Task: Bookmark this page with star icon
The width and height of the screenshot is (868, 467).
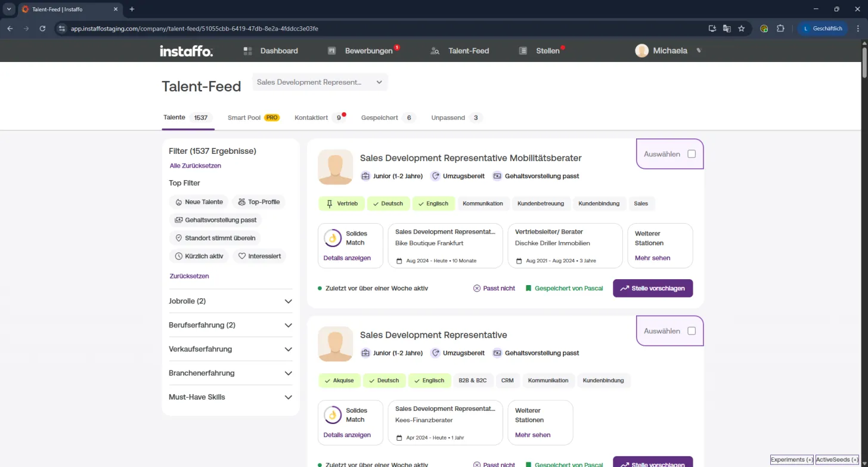Action: point(742,28)
